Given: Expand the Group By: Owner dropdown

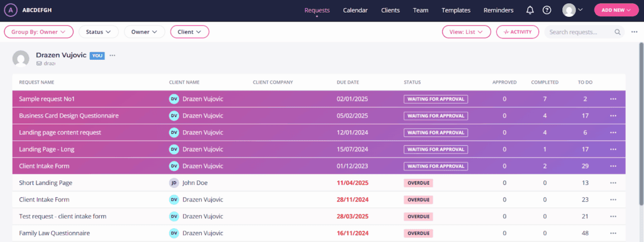Looking at the screenshot, I should pos(38,31).
